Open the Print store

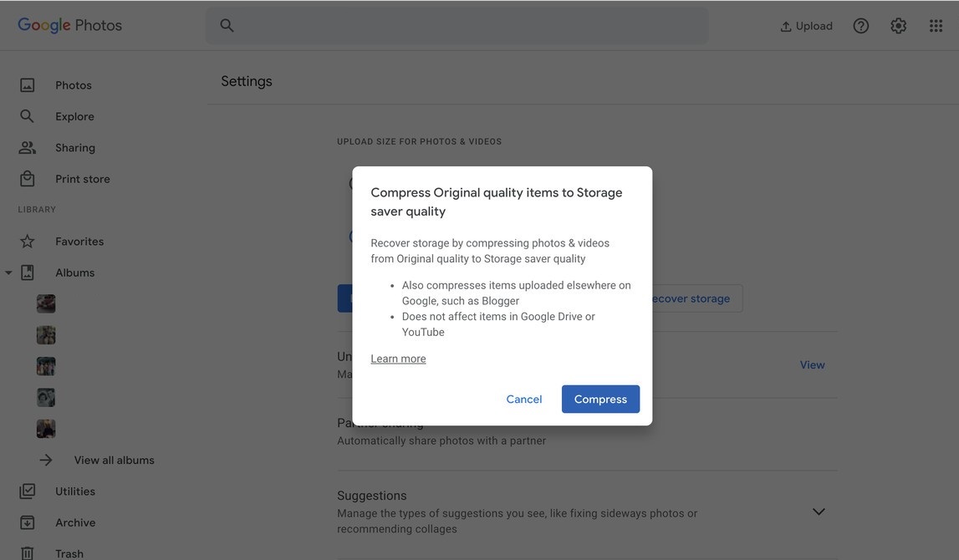pyautogui.click(x=82, y=179)
